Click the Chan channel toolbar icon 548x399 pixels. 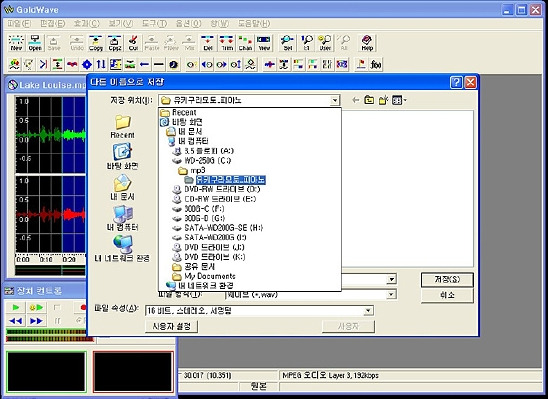245,43
